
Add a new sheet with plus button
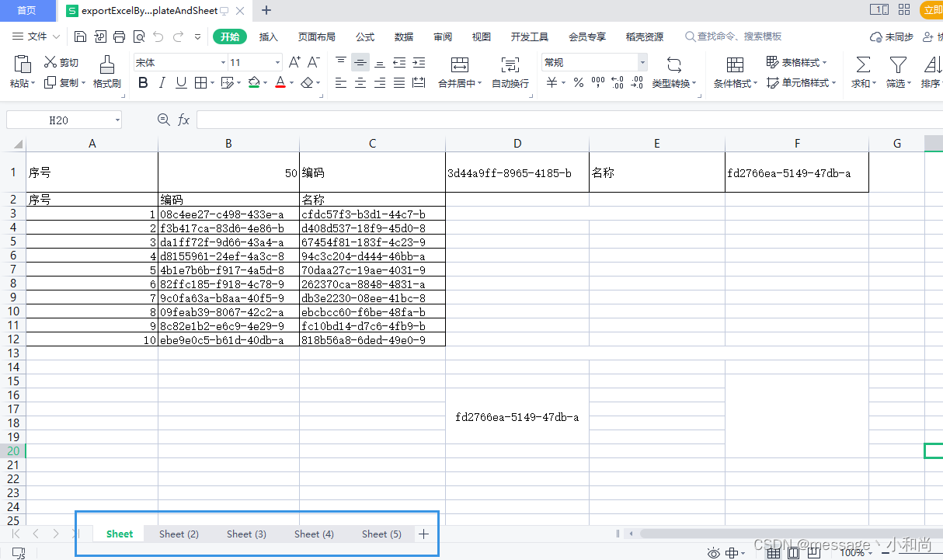click(x=423, y=534)
